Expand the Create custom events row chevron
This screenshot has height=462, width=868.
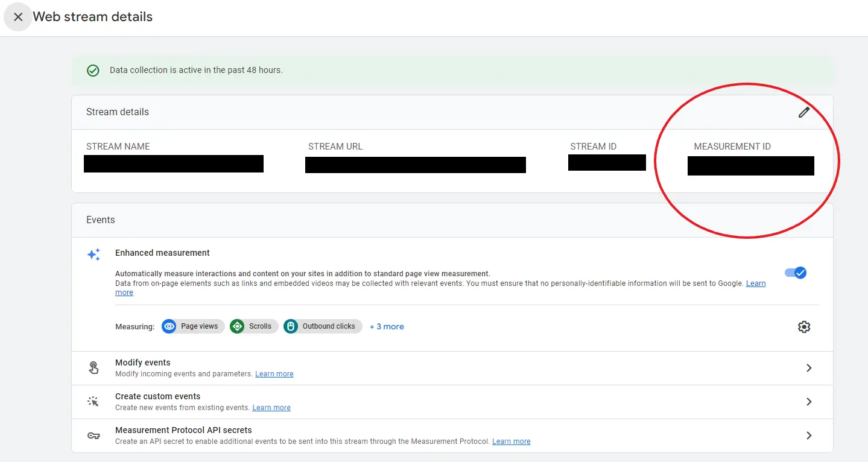[x=809, y=401]
